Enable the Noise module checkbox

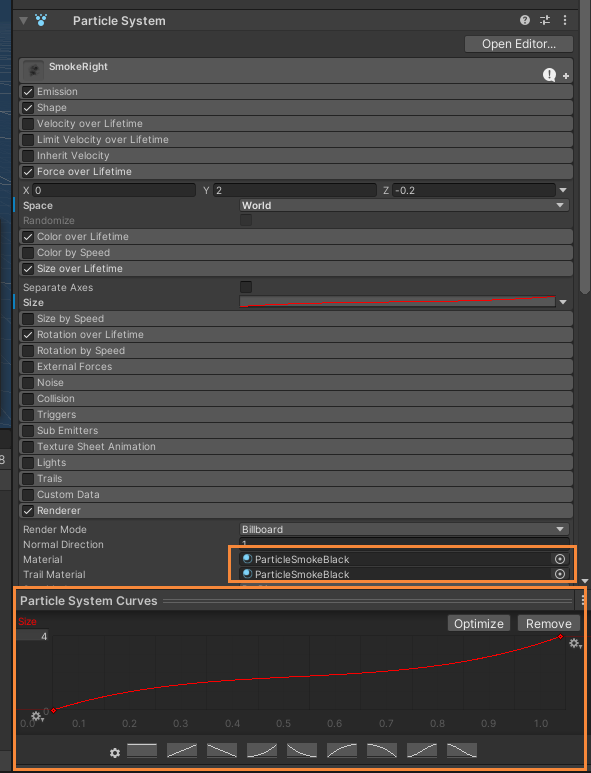tap(28, 383)
